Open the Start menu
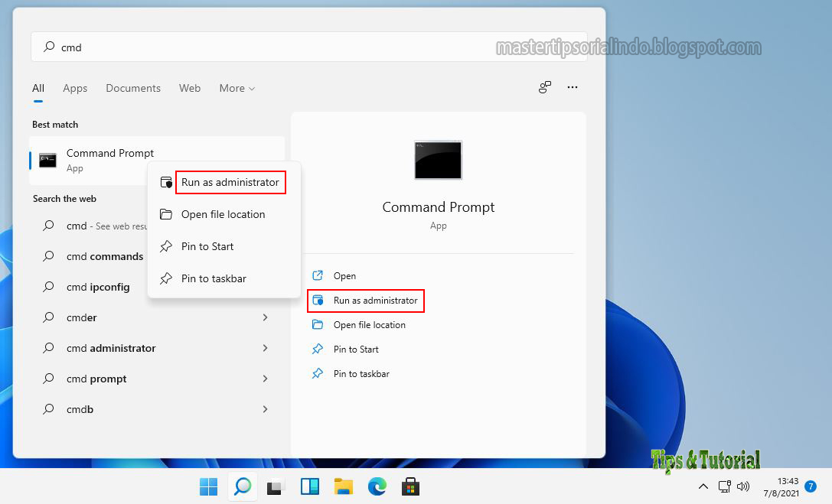 [208, 486]
